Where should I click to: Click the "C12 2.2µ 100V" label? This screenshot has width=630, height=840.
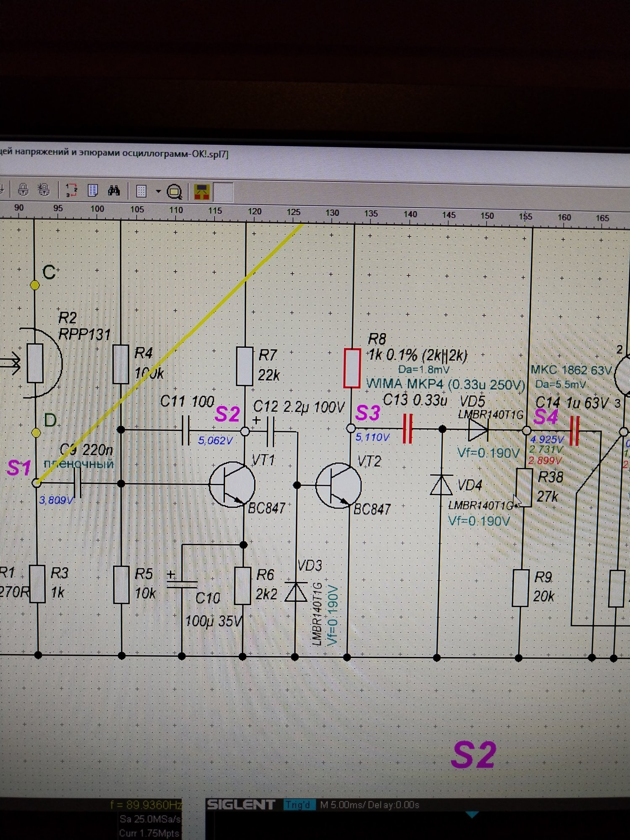pos(299,407)
